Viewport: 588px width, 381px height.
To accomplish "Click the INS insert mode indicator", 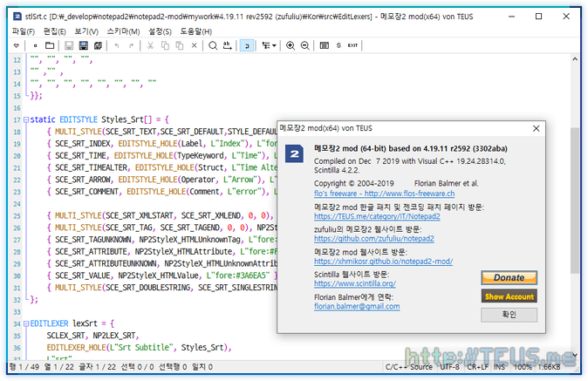I will tap(499, 367).
